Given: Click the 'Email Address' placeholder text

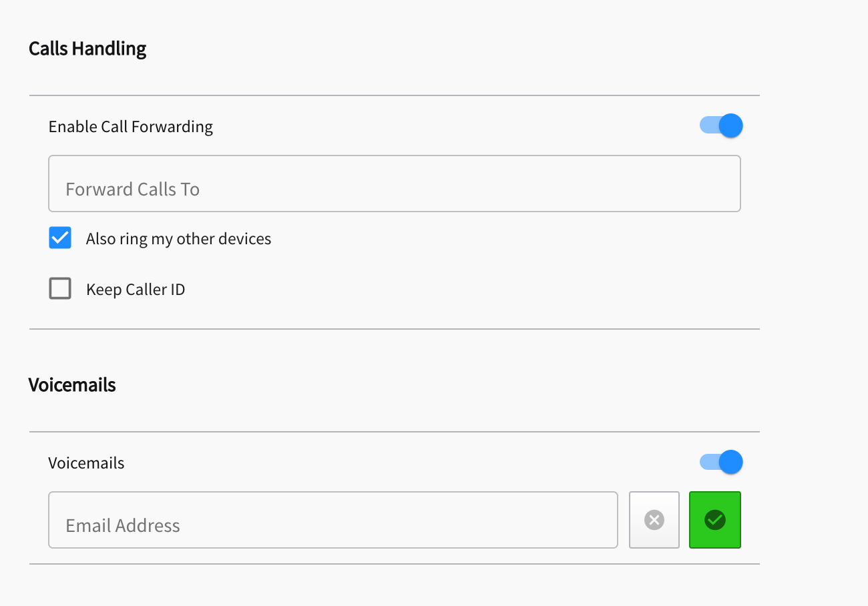Looking at the screenshot, I should pos(123,526).
